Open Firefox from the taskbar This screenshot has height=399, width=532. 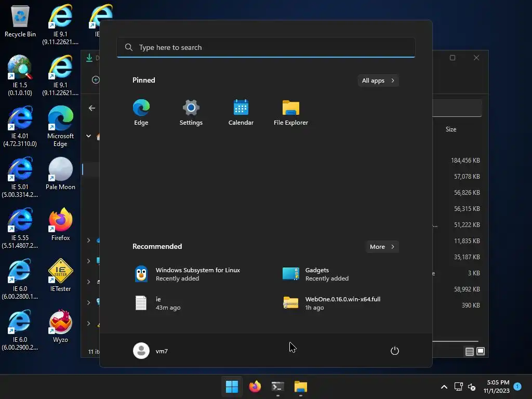(x=255, y=387)
